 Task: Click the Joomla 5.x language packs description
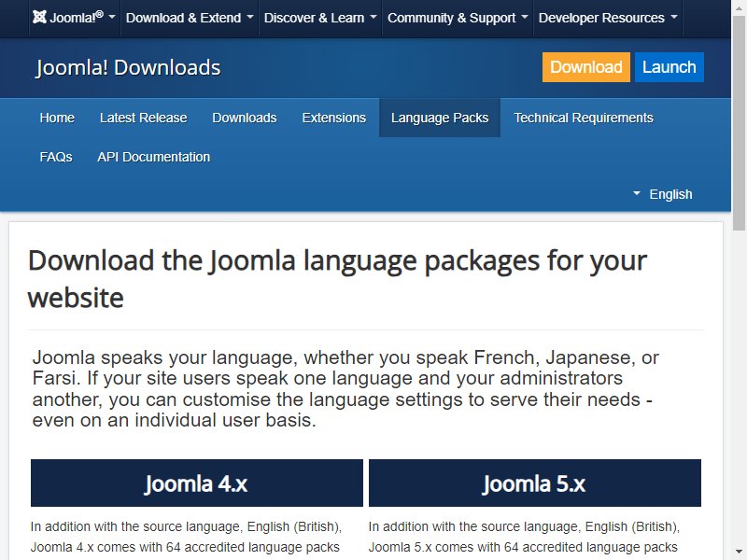click(524, 537)
